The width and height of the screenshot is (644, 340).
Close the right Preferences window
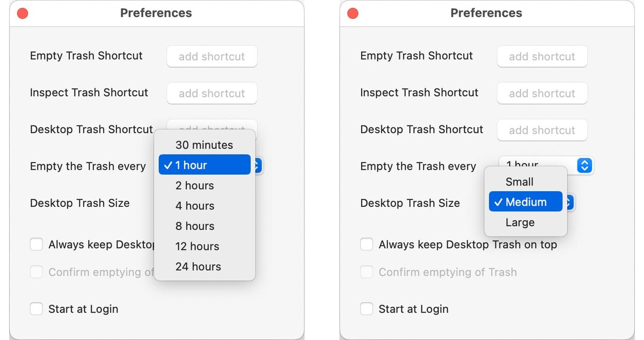[353, 13]
